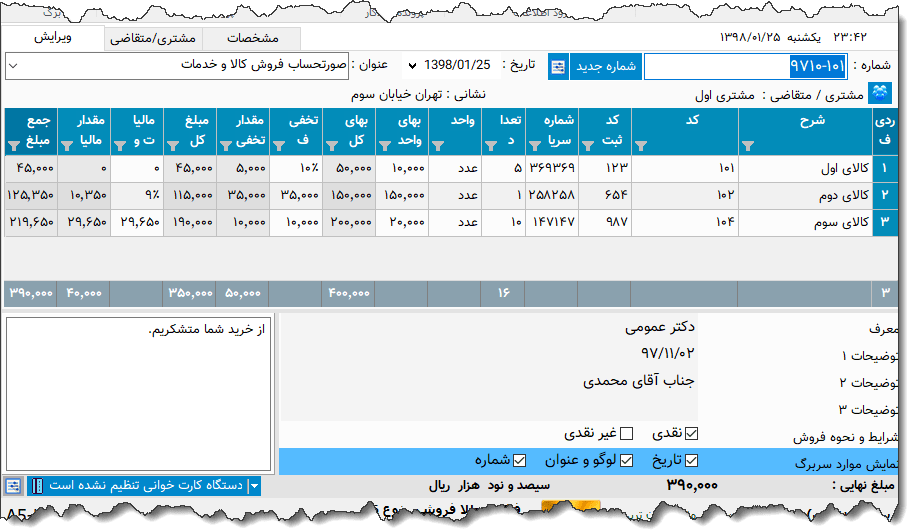Filter the مبلغ کل column

[173, 146]
